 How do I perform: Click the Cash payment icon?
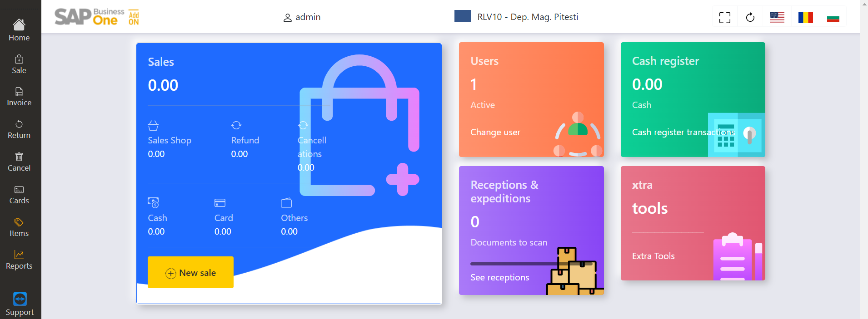pyautogui.click(x=153, y=202)
